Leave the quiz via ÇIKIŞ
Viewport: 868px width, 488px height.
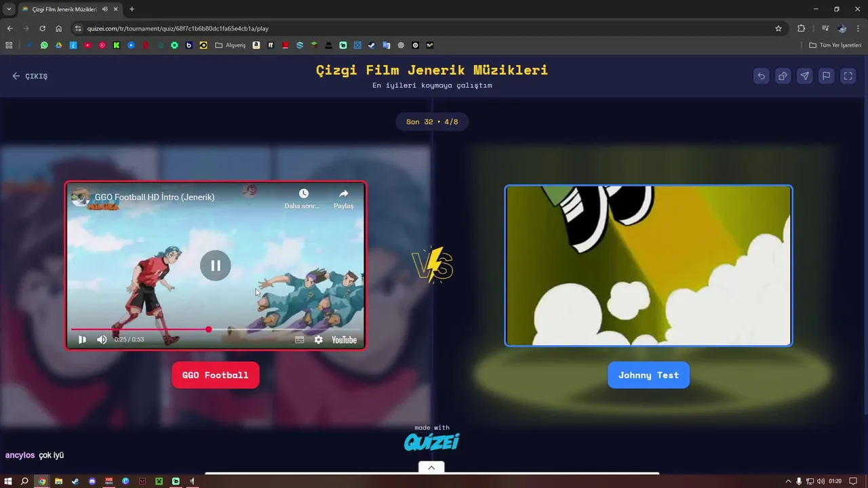tap(30, 76)
